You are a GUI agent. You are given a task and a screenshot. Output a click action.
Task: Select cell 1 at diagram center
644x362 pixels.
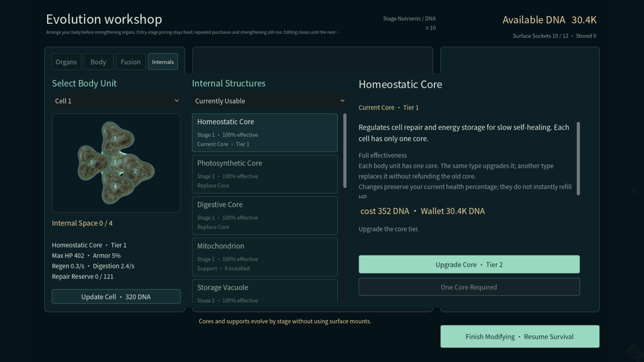115,162
